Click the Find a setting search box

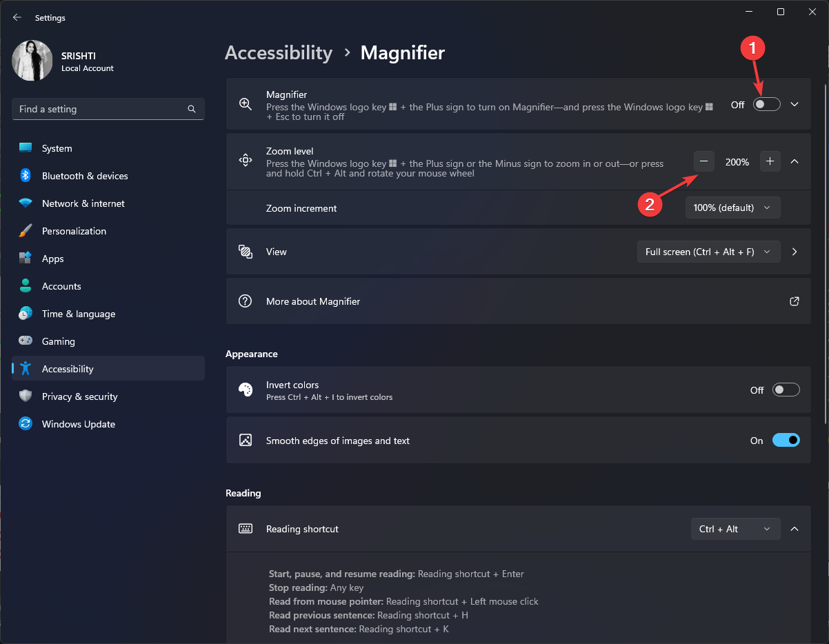(108, 109)
